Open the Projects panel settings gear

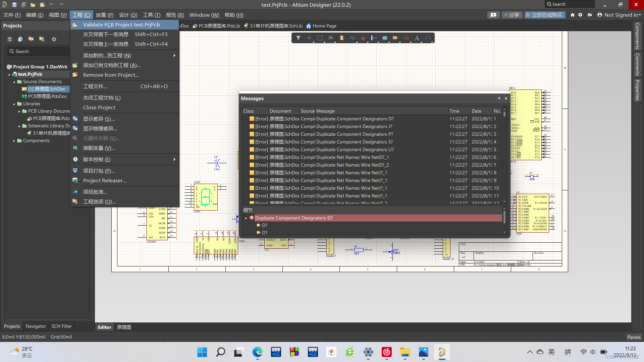pyautogui.click(x=54, y=39)
